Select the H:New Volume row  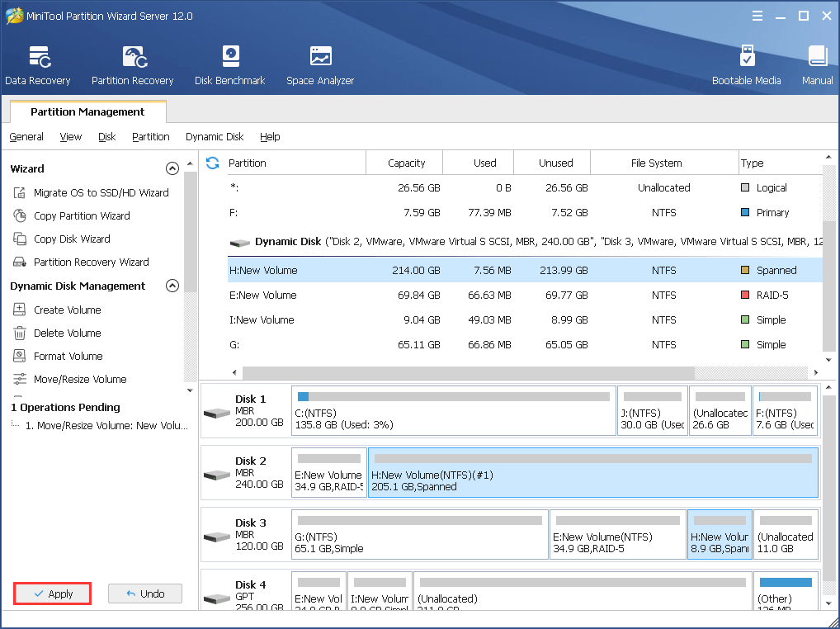click(525, 270)
